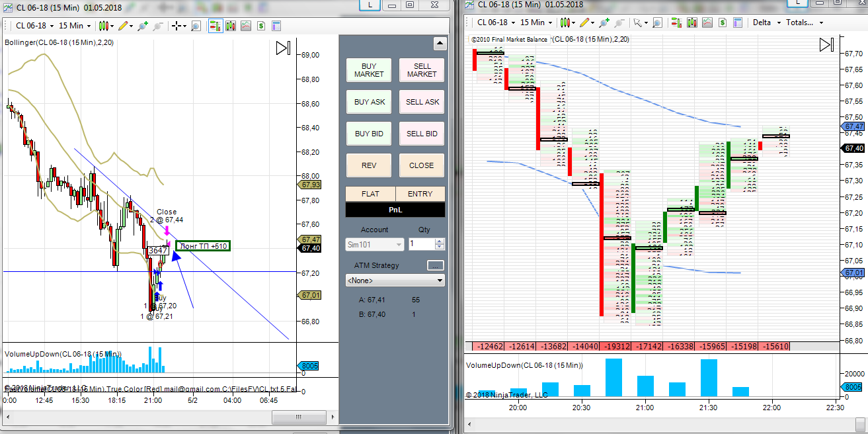868x434 pixels.
Task: Select VolumeUpDown label in right chart panel
Action: 524,365
